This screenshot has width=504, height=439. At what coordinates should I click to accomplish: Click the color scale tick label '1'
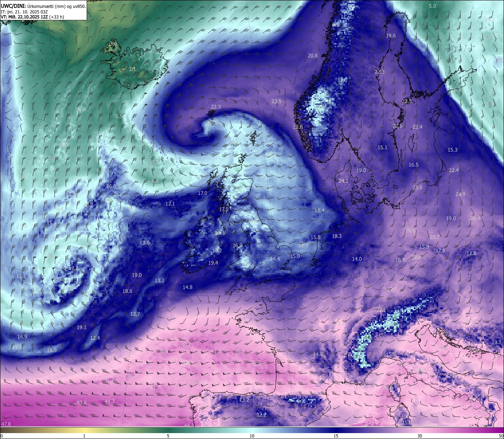(x=84, y=436)
